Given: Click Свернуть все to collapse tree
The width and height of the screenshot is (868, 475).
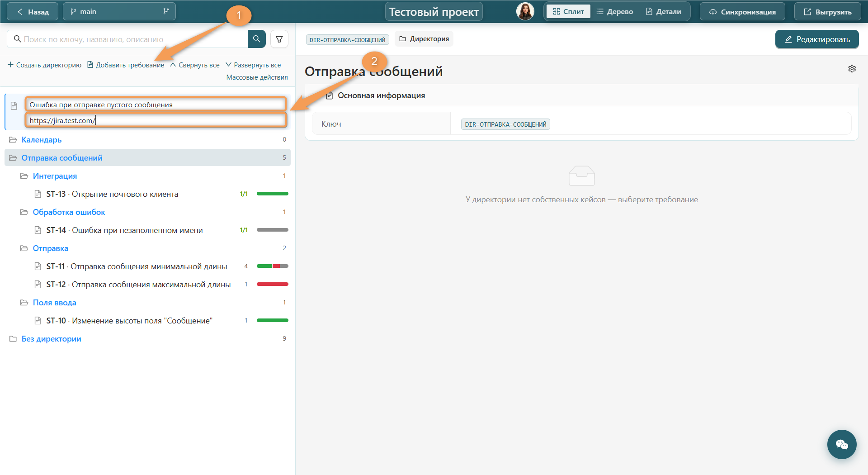Looking at the screenshot, I should (195, 65).
